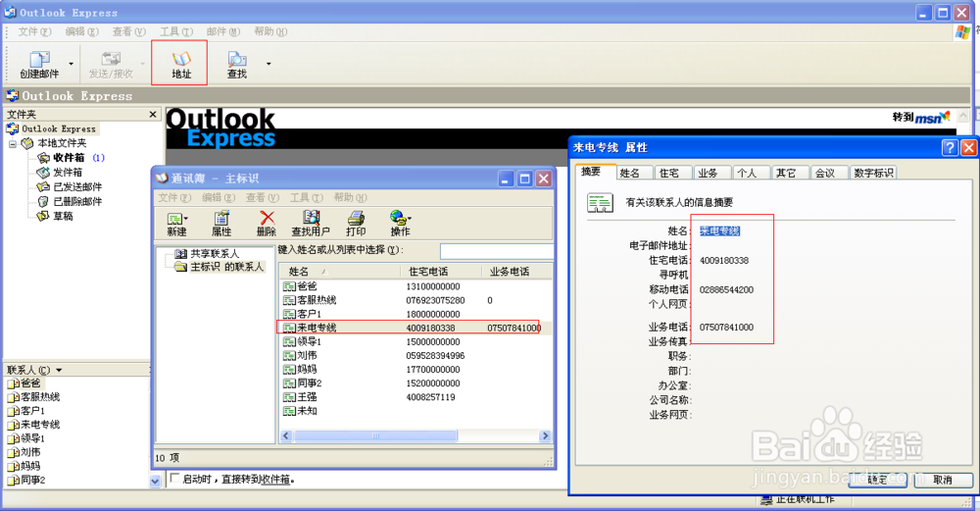Click the 取消 button in properties dialog
This screenshot has width=980, height=511.
[943, 480]
